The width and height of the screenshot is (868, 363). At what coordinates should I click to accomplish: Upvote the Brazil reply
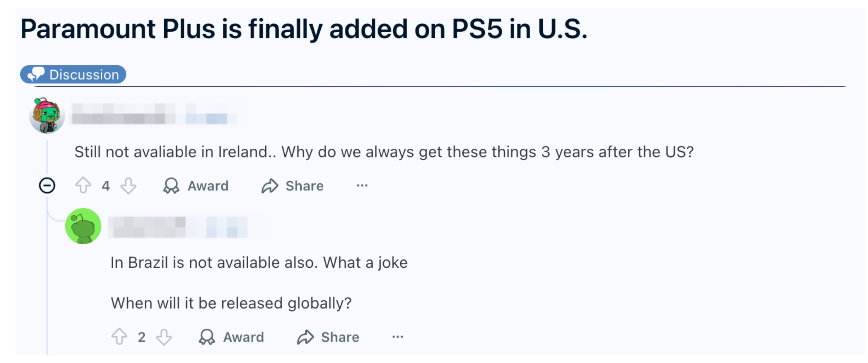119,337
